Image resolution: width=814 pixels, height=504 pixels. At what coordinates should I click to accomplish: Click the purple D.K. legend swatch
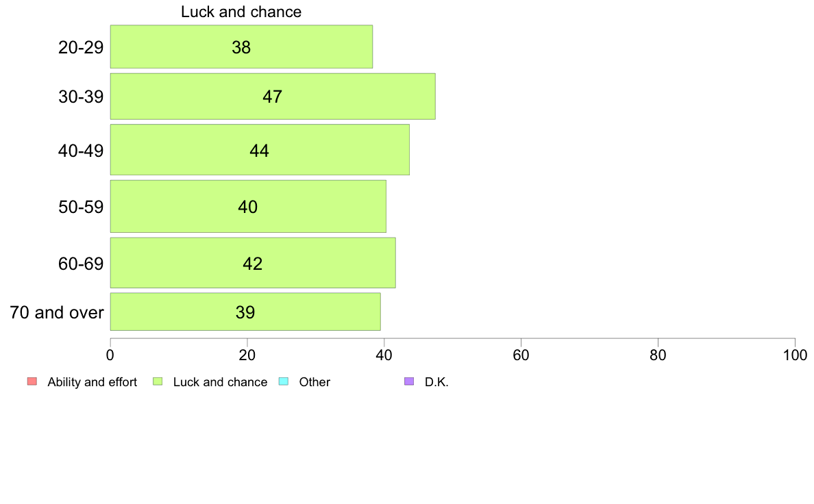409,381
